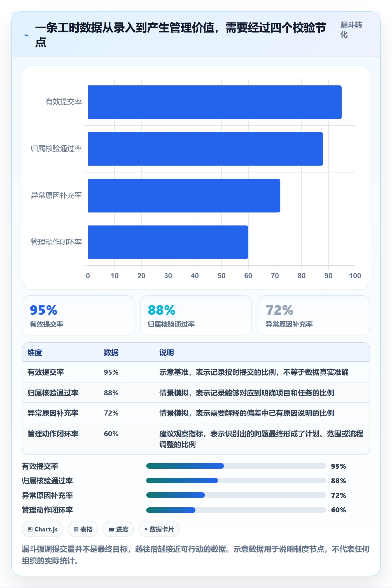Click the 管理动作闭环率 chart bar

(x=168, y=242)
